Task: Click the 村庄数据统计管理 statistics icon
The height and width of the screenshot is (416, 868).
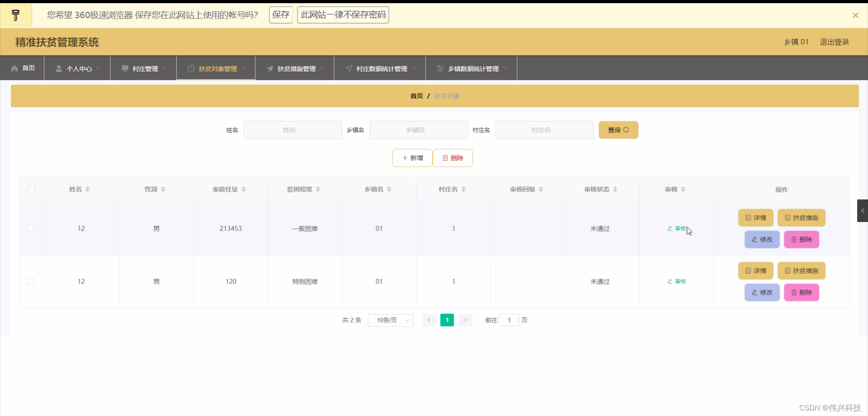Action: pyautogui.click(x=349, y=68)
